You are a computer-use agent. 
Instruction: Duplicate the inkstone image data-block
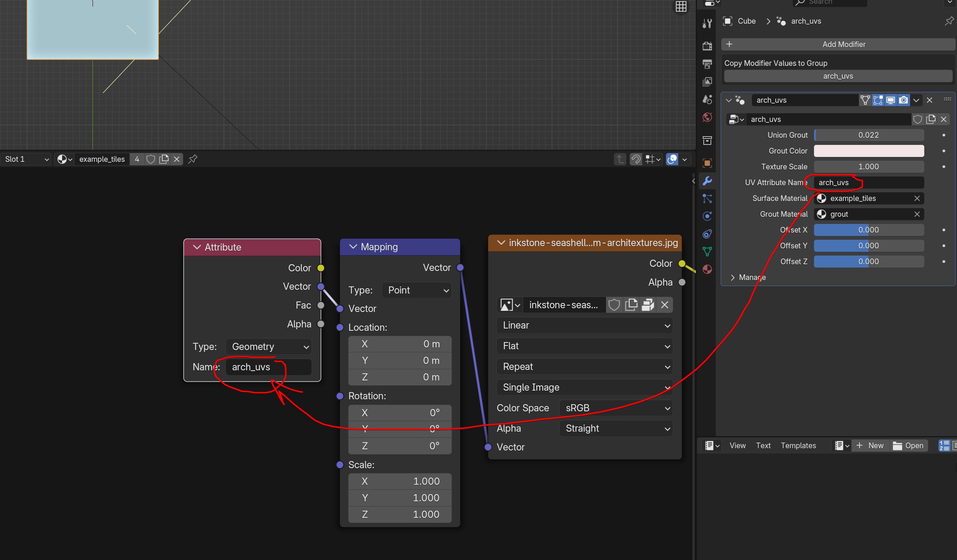coord(631,305)
